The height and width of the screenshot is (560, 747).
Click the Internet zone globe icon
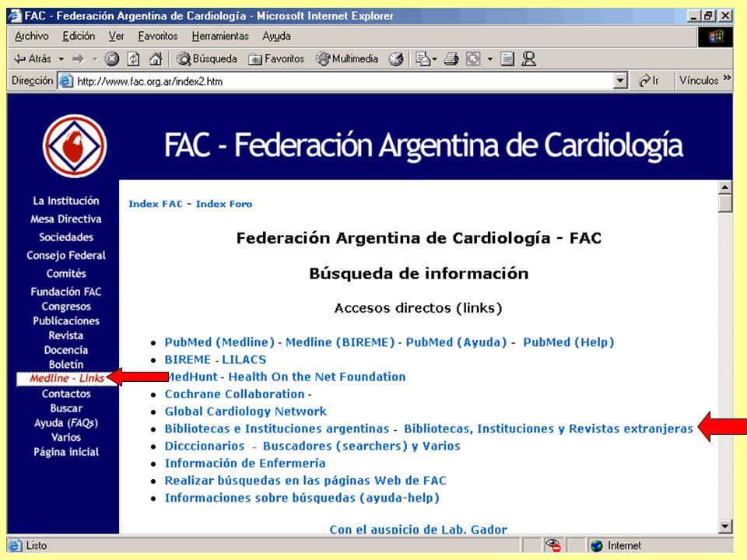597,546
